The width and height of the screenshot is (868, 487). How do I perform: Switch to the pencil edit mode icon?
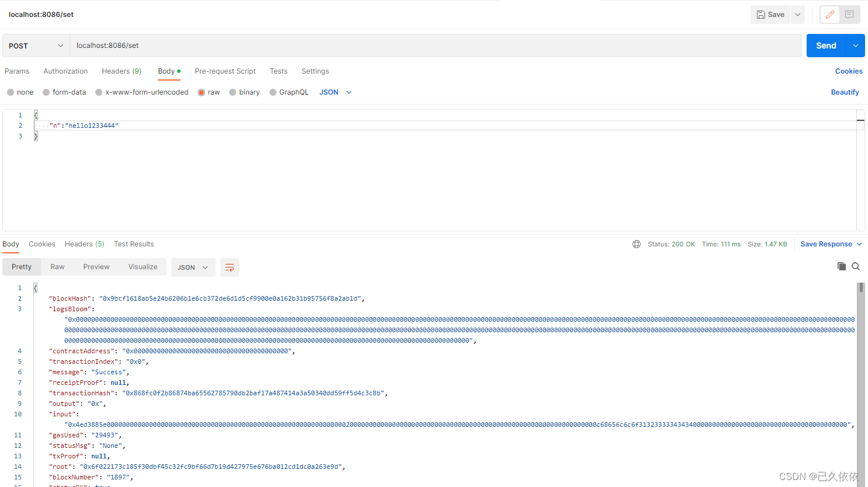(x=830, y=15)
